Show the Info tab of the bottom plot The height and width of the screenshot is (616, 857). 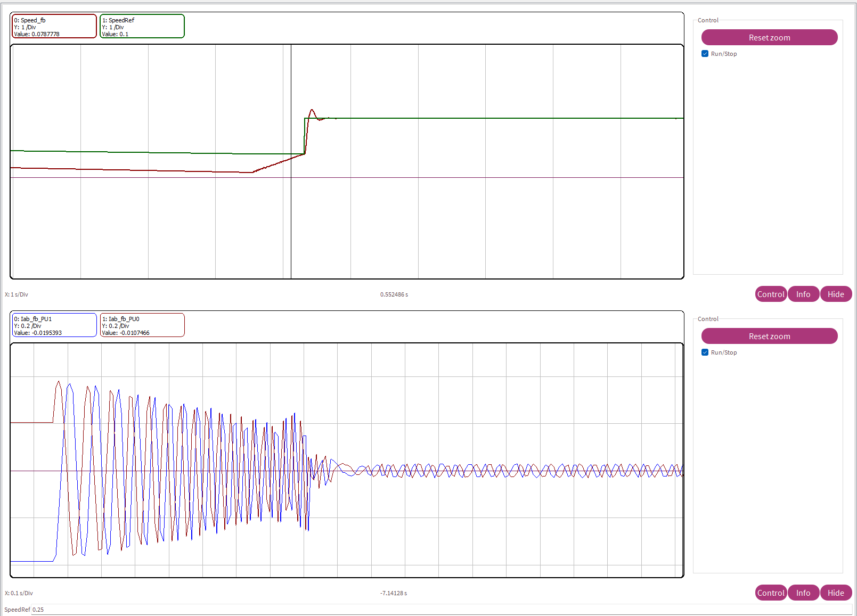click(x=803, y=593)
